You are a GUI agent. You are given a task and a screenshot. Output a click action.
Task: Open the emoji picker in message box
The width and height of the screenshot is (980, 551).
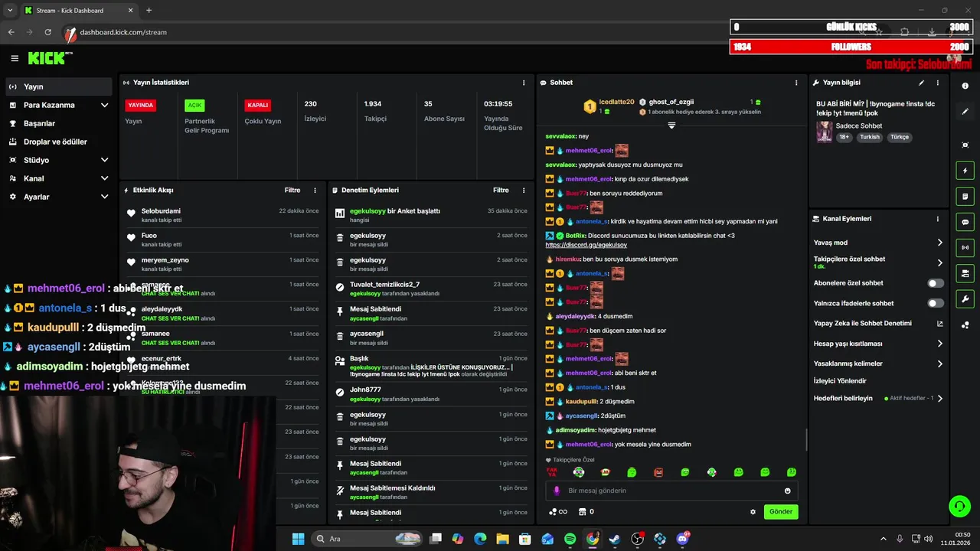787,491
